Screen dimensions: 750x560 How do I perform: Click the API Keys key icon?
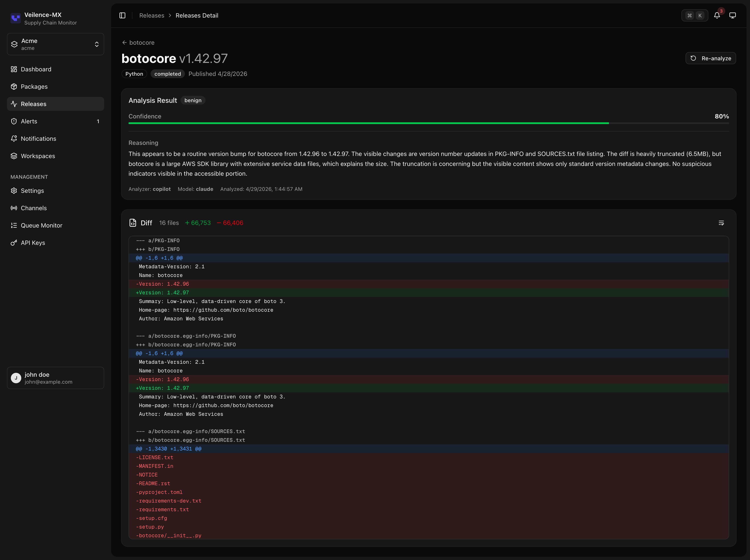[x=14, y=242]
